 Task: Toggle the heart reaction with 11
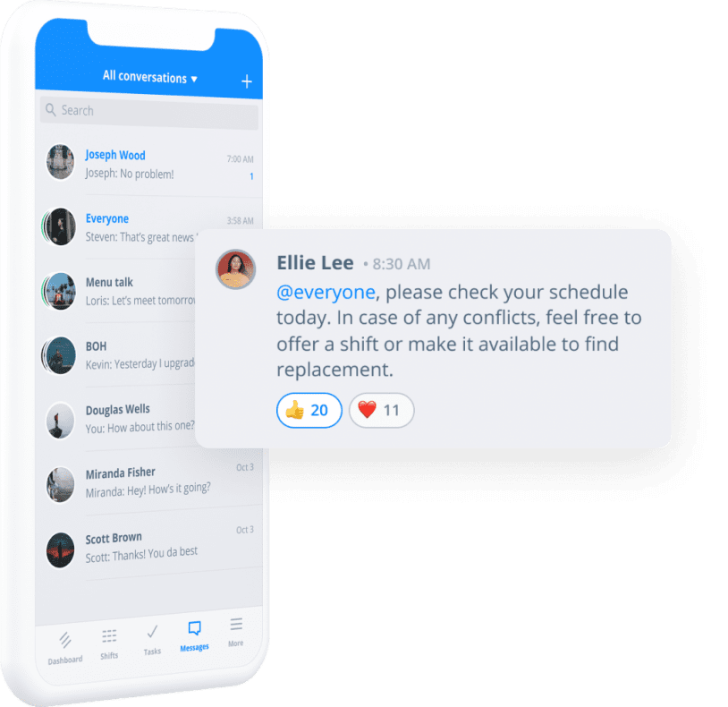[x=381, y=410]
